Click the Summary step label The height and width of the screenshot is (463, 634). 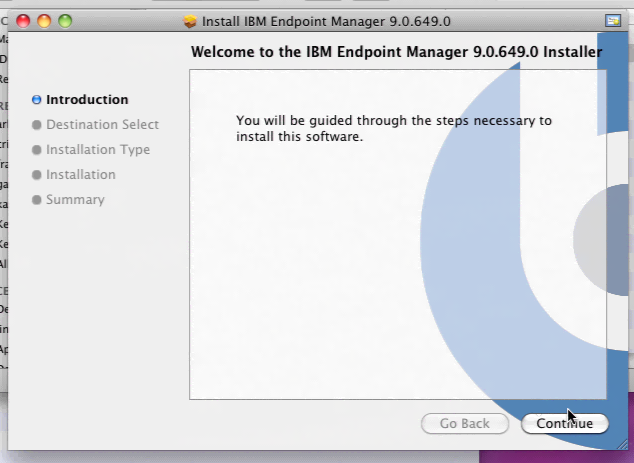tap(75, 200)
